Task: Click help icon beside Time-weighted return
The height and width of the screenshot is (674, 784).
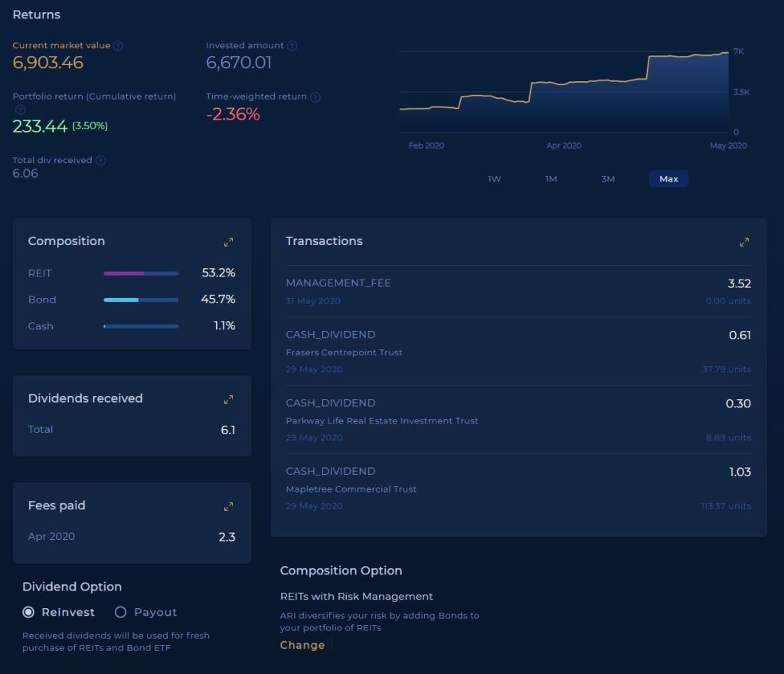Action: coord(315,97)
